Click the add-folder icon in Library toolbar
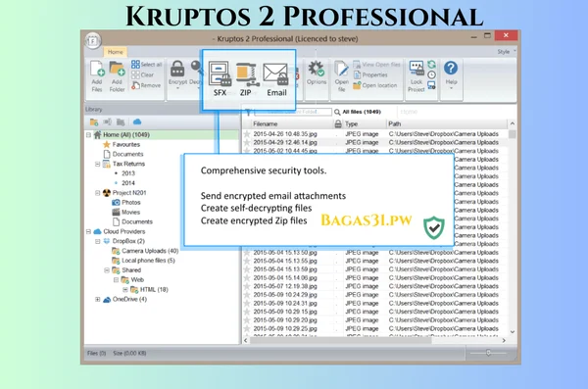The width and height of the screenshot is (588, 389). pyautogui.click(x=94, y=122)
